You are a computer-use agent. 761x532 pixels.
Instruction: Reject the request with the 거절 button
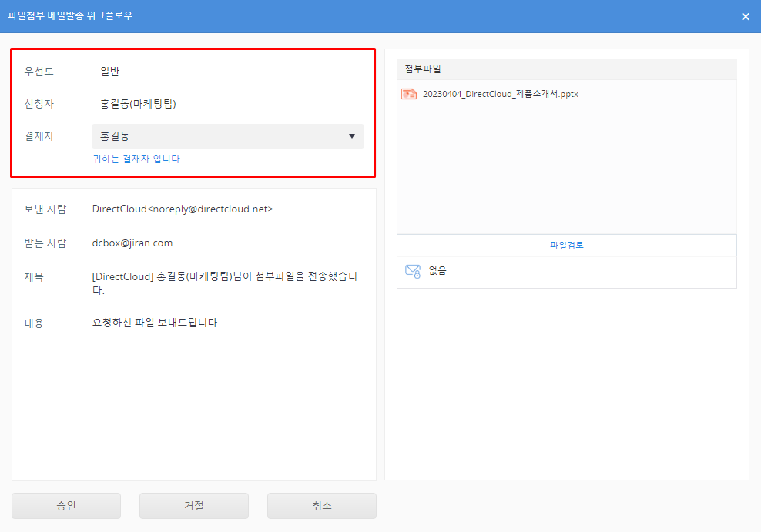tap(194, 506)
